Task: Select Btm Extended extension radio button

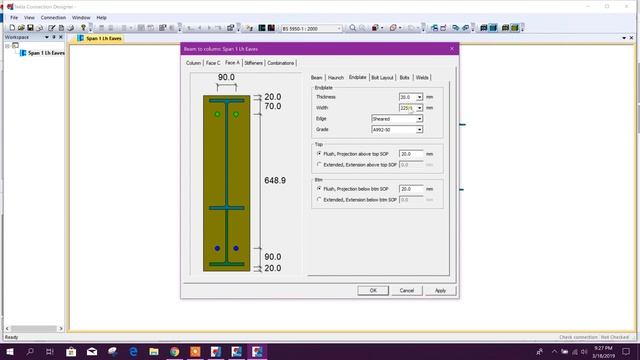Action: (x=319, y=200)
